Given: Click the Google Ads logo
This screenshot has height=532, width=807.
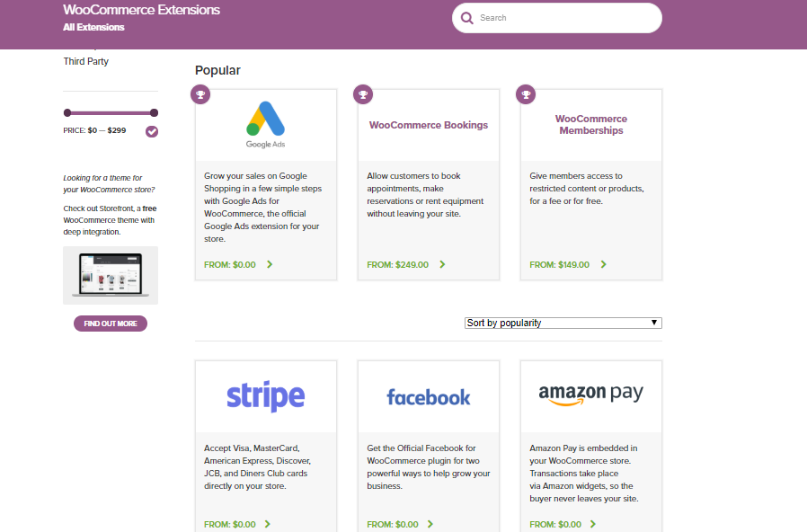Looking at the screenshot, I should click(x=266, y=125).
